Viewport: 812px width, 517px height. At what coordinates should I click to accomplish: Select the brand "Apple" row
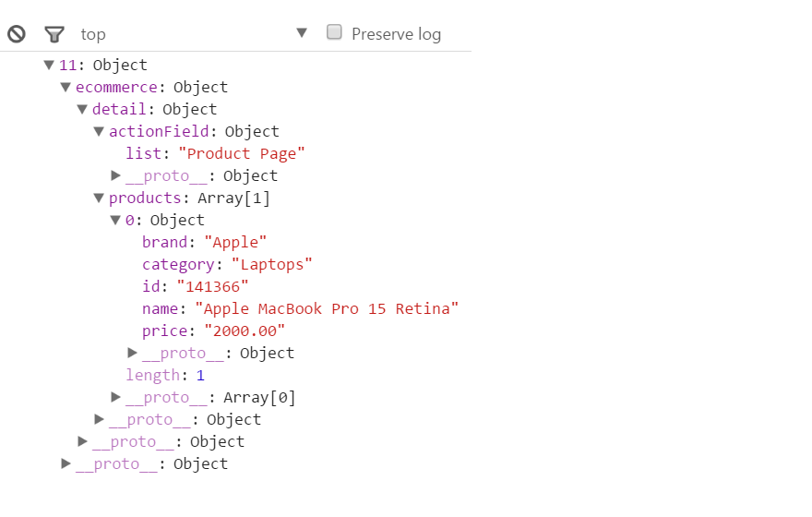[x=204, y=243]
